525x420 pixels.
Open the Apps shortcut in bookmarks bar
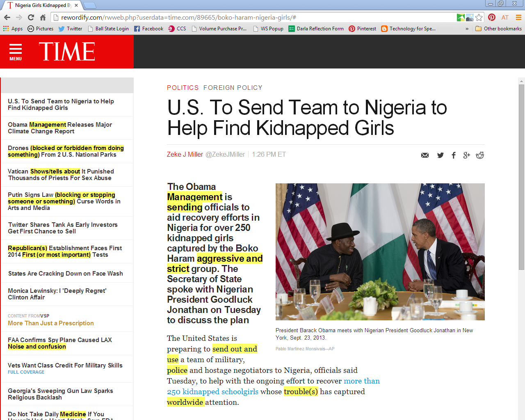pos(13,29)
